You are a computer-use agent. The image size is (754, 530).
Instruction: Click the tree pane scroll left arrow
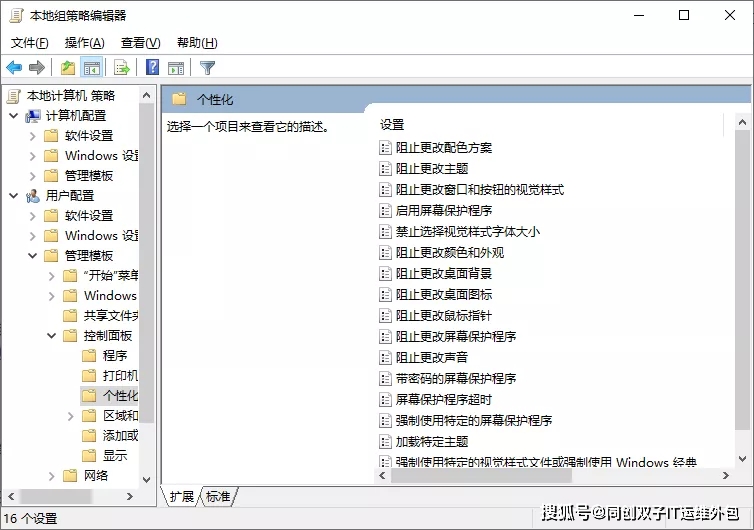[11, 496]
